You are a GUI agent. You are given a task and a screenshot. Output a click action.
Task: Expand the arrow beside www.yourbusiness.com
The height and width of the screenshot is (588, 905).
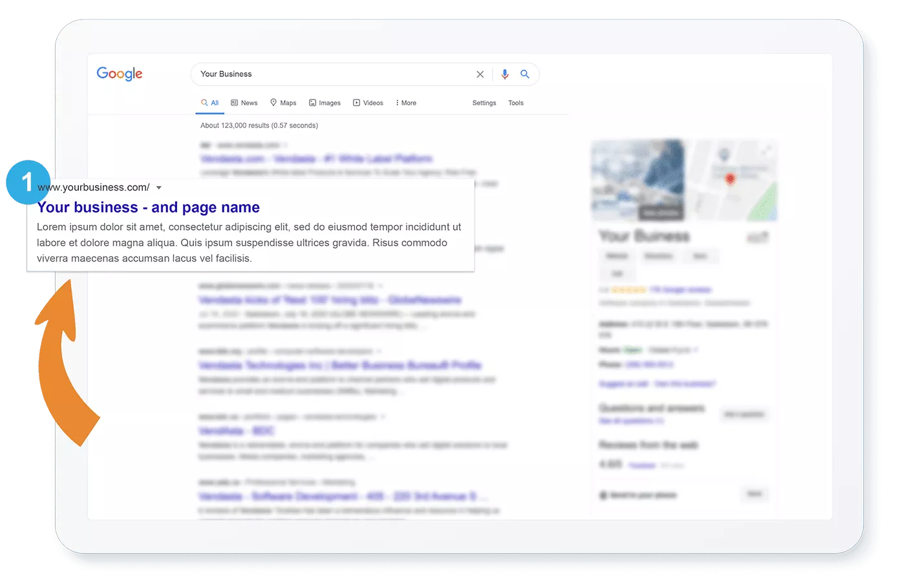tap(158, 187)
